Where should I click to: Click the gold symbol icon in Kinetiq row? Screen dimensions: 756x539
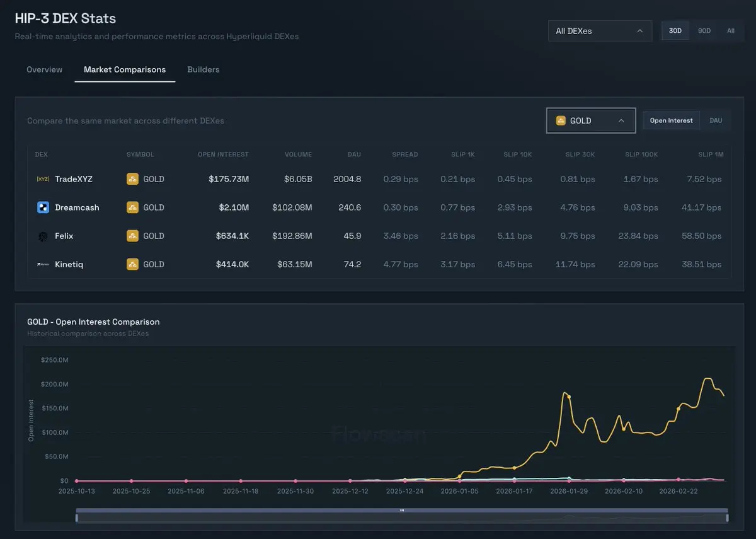132,265
